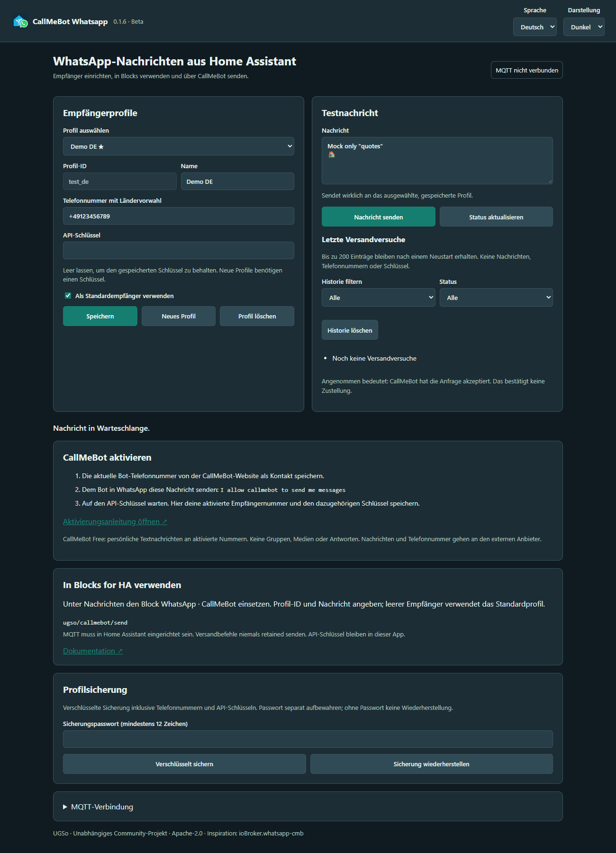This screenshot has height=853, width=616.
Task: Click the "I allow callmebot to send me messages" code text
Action: coord(283,490)
